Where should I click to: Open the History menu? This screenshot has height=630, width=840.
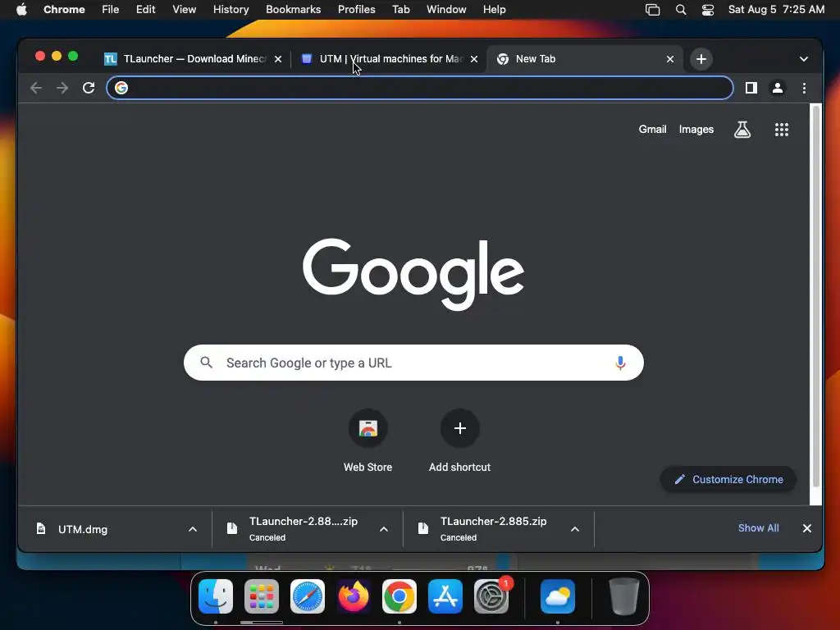231,10
